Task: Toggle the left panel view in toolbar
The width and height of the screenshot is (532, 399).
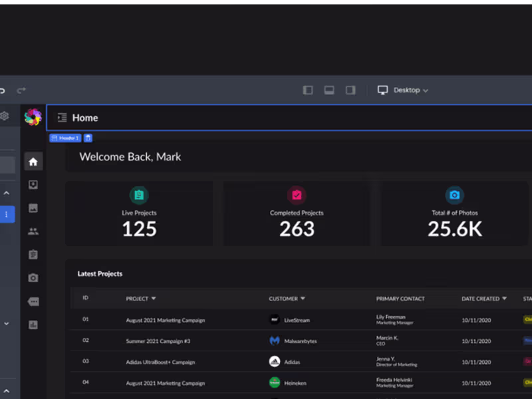Action: (x=307, y=90)
